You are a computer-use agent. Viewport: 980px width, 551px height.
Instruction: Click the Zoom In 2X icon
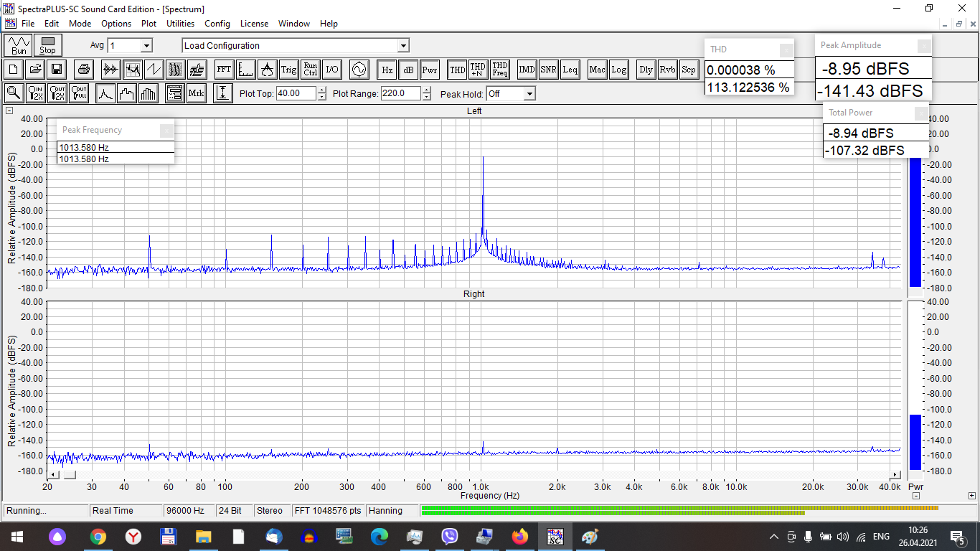tap(35, 93)
